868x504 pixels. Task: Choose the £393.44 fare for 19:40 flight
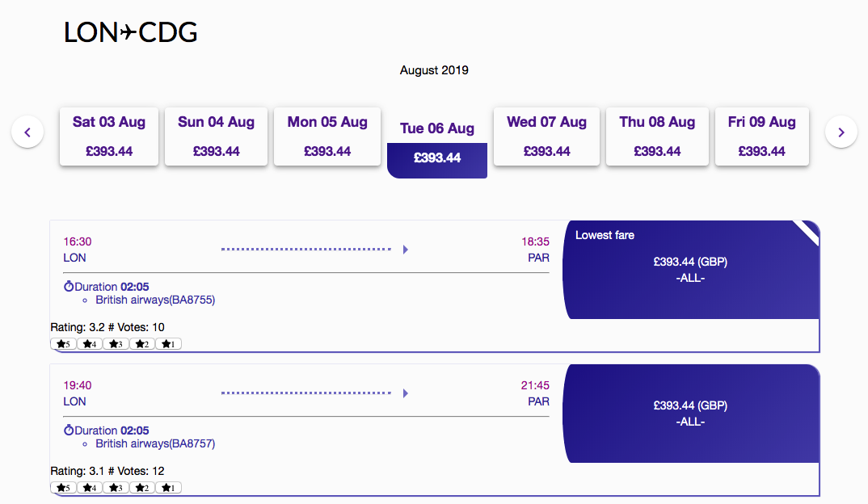690,414
